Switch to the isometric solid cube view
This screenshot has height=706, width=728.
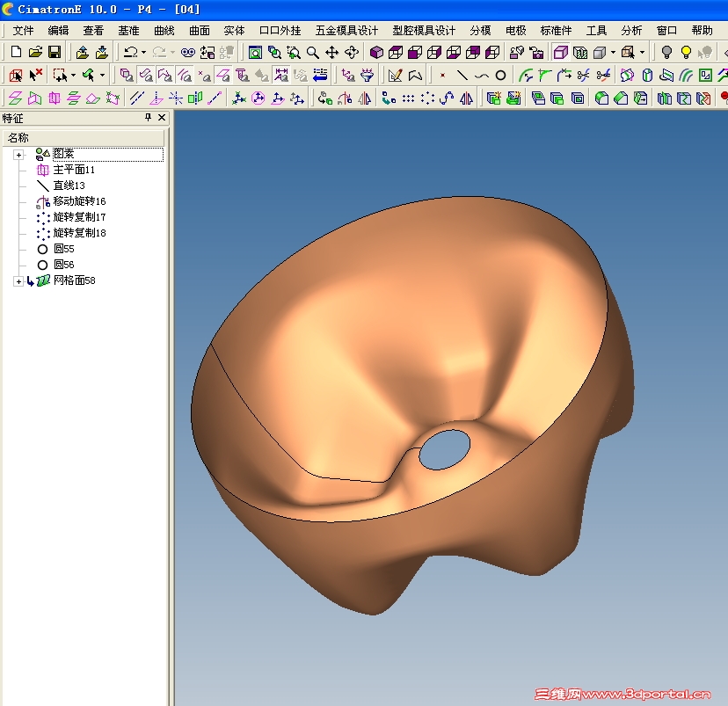coord(376,53)
